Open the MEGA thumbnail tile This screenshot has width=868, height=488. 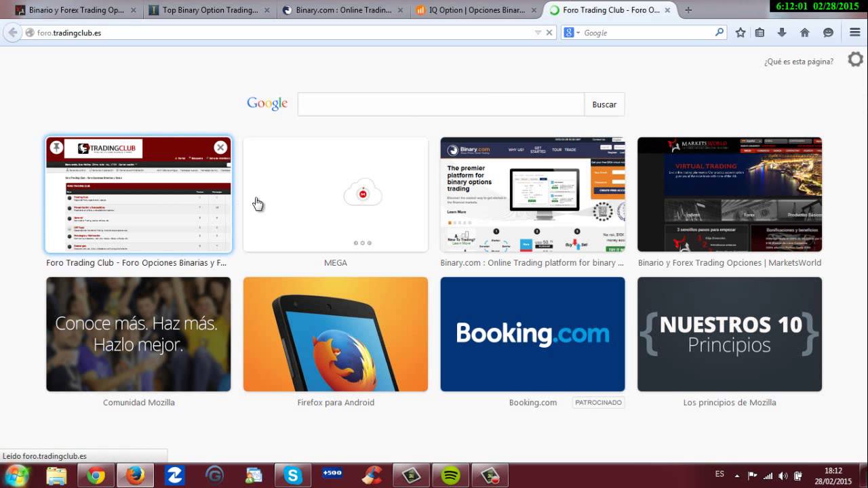[x=336, y=195]
